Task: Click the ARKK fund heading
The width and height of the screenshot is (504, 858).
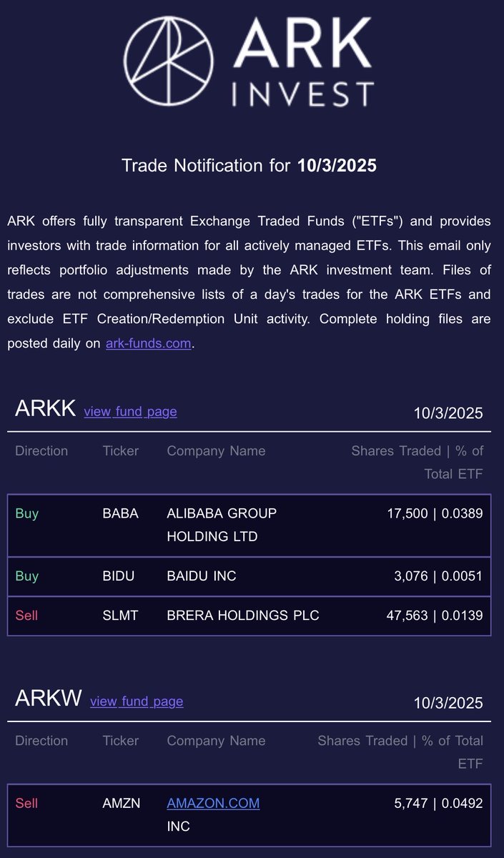Action: (x=46, y=409)
